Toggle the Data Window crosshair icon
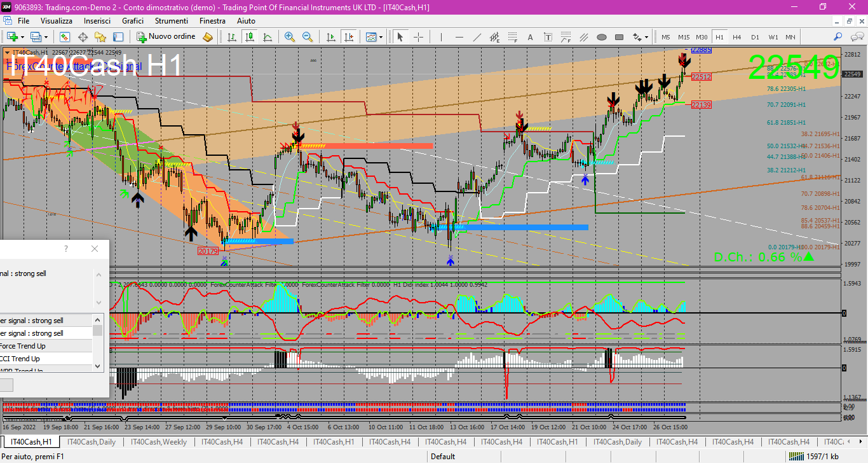 (x=83, y=37)
